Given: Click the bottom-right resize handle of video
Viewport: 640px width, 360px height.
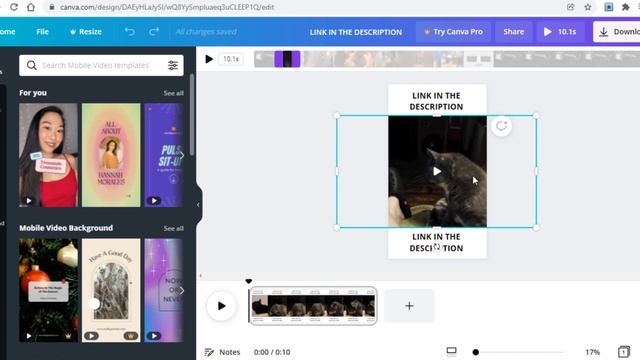Looking at the screenshot, I should (x=536, y=228).
